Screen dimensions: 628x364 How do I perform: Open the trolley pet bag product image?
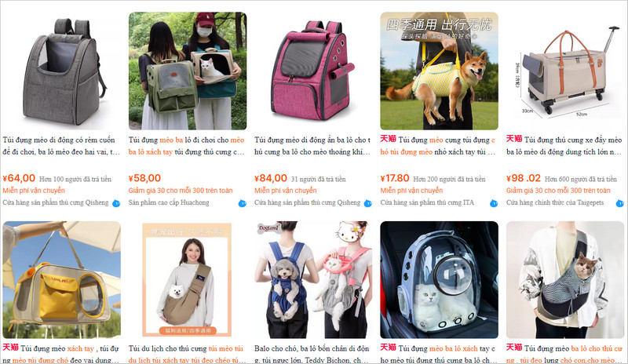565,71
